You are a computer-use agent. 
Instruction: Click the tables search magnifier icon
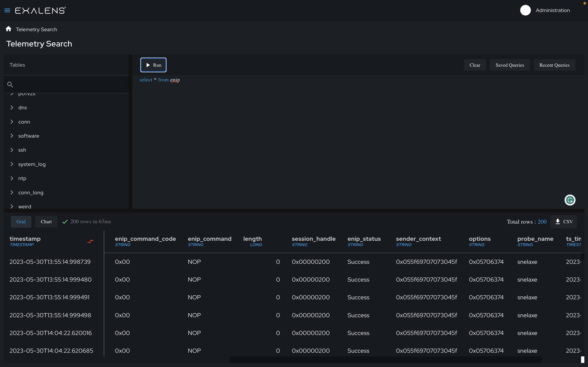coord(10,84)
